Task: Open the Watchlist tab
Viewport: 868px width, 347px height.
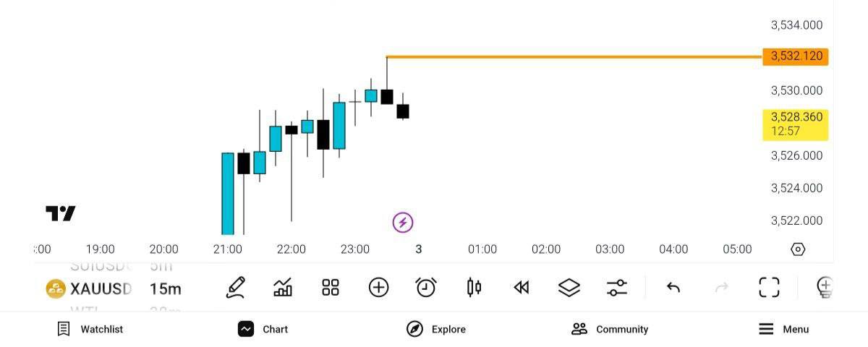Action: coord(90,329)
